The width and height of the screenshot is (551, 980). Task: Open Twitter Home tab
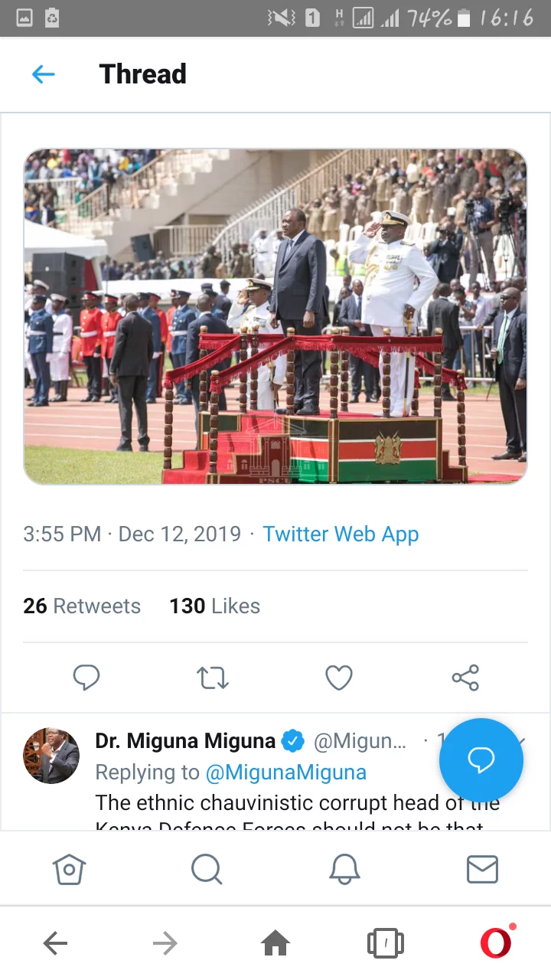pos(69,869)
